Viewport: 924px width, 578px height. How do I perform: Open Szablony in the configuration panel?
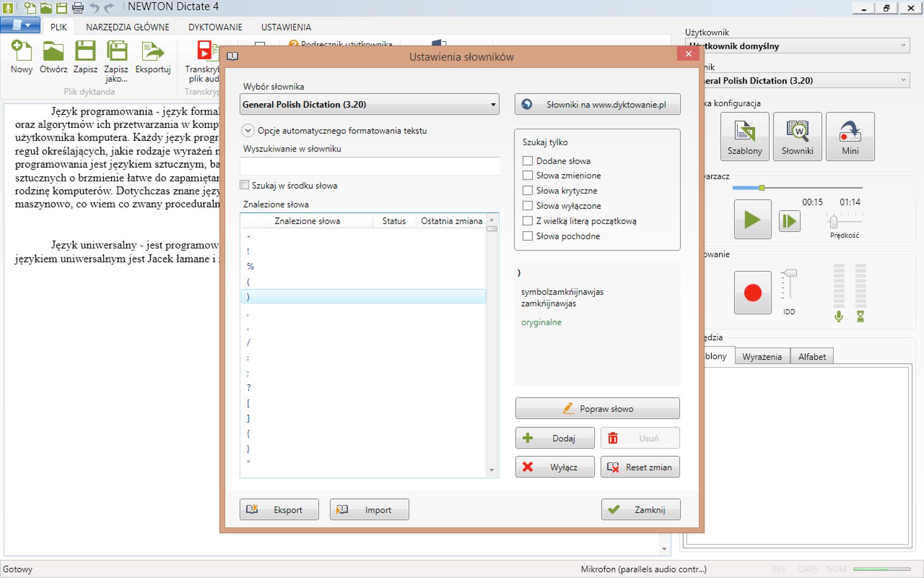(x=745, y=137)
